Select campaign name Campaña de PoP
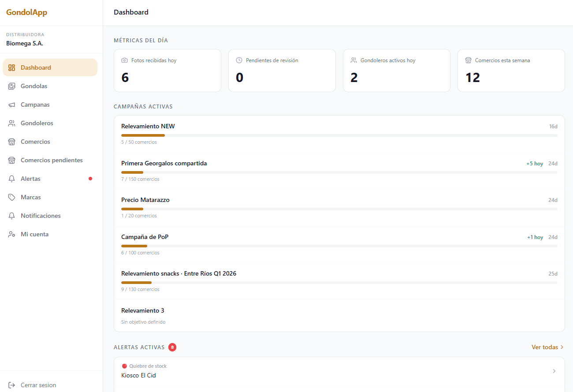This screenshot has height=392, width=573. [x=145, y=237]
